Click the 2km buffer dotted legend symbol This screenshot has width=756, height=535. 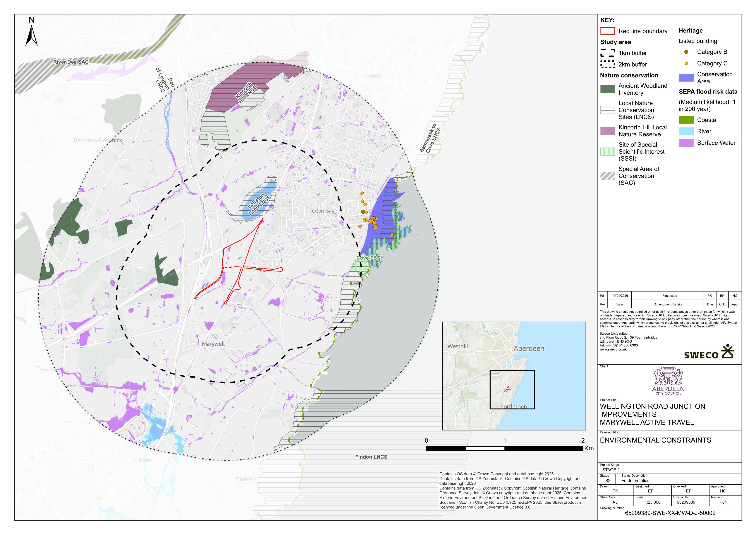click(607, 64)
